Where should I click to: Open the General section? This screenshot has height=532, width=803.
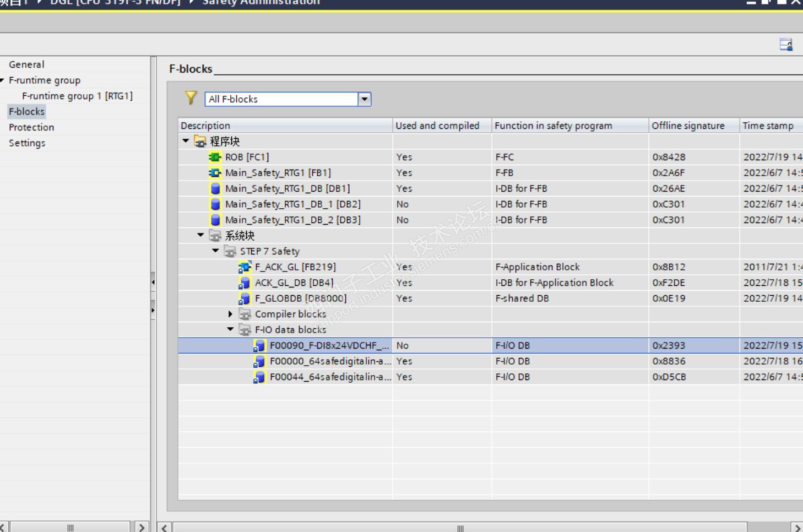26,64
